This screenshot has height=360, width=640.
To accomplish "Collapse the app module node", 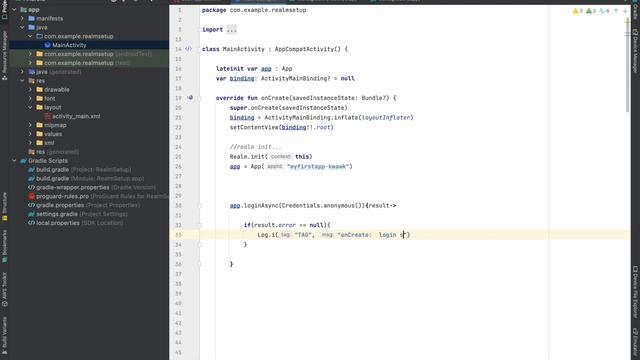I will 15,9.
